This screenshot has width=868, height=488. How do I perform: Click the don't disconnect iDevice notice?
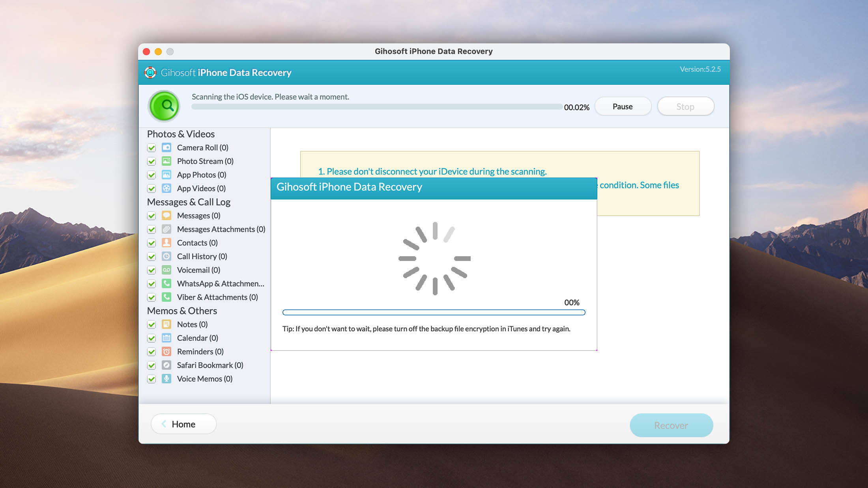point(432,171)
